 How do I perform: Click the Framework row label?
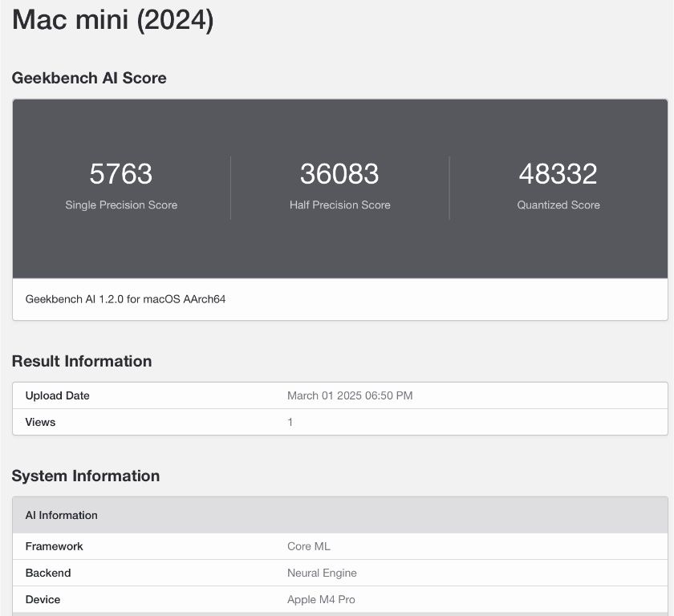tap(55, 546)
